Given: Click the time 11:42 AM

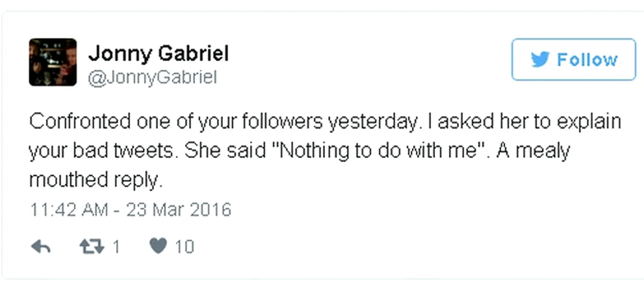Looking at the screenshot, I should [68, 210].
